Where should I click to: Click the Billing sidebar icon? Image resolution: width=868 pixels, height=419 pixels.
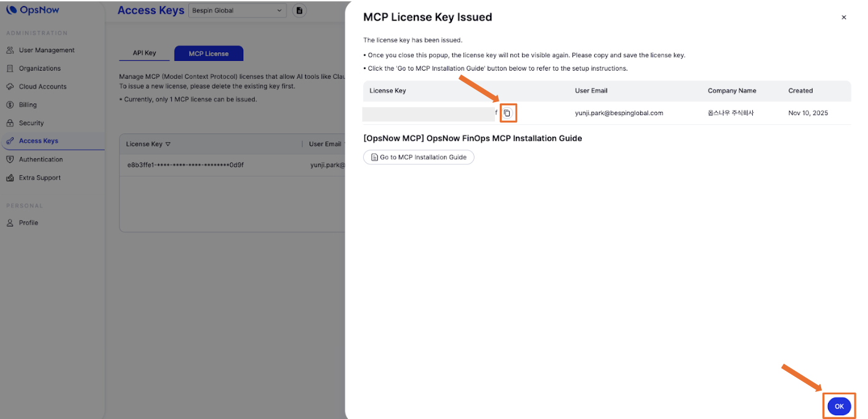point(10,105)
